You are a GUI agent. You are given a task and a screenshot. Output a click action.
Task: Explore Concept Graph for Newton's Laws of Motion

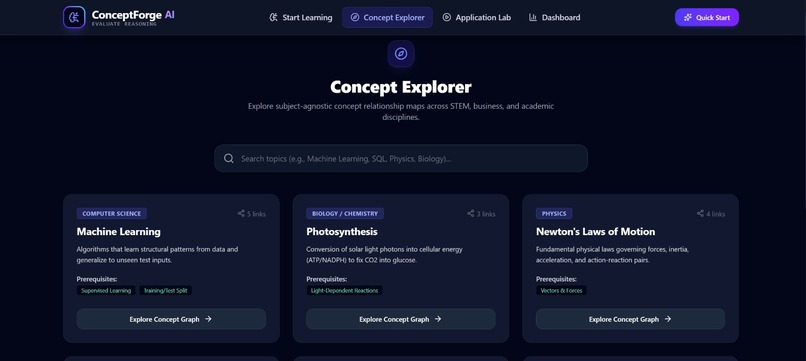click(630, 319)
